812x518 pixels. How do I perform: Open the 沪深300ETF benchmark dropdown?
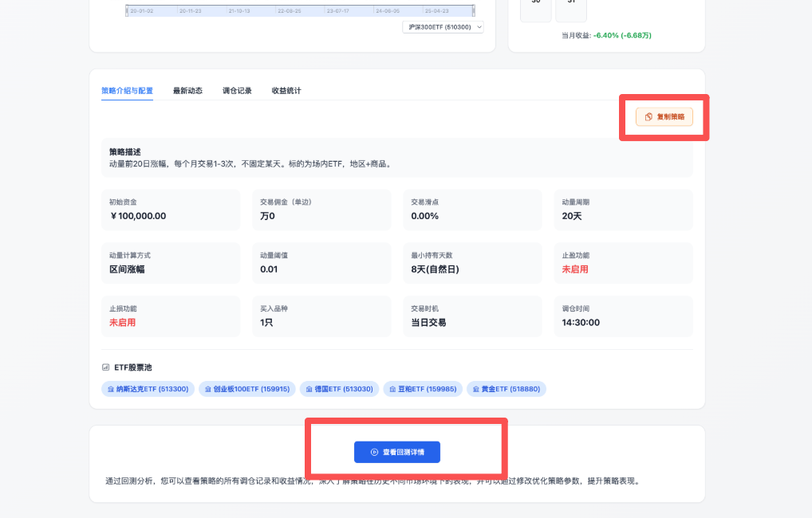[445, 27]
